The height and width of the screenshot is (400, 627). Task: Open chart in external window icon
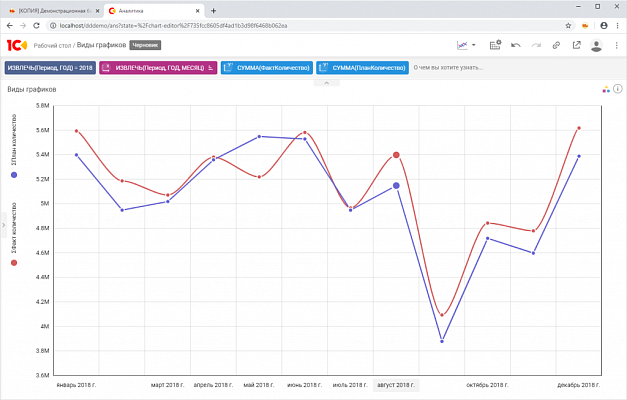point(576,45)
